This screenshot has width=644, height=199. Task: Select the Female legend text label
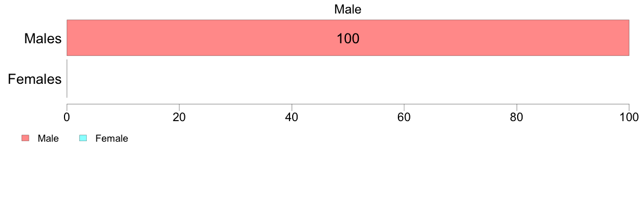pyautogui.click(x=112, y=138)
